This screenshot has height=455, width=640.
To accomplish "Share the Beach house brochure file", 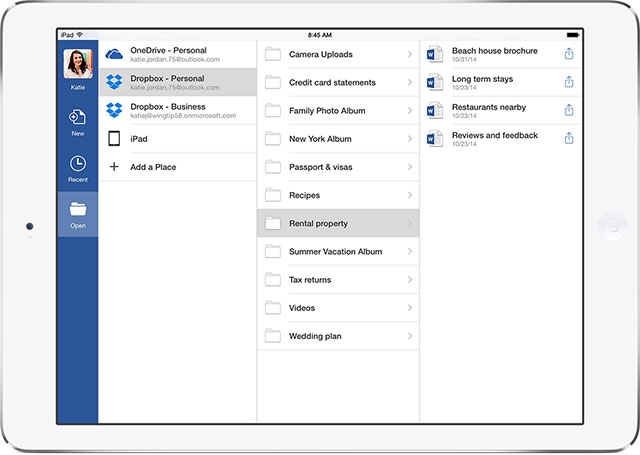I will tap(569, 54).
